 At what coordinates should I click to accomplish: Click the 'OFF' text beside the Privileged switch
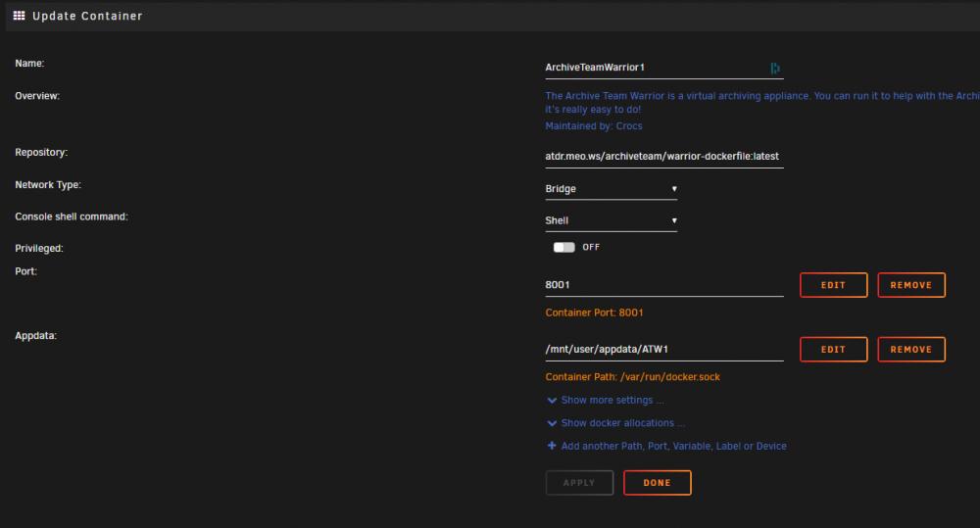click(591, 248)
